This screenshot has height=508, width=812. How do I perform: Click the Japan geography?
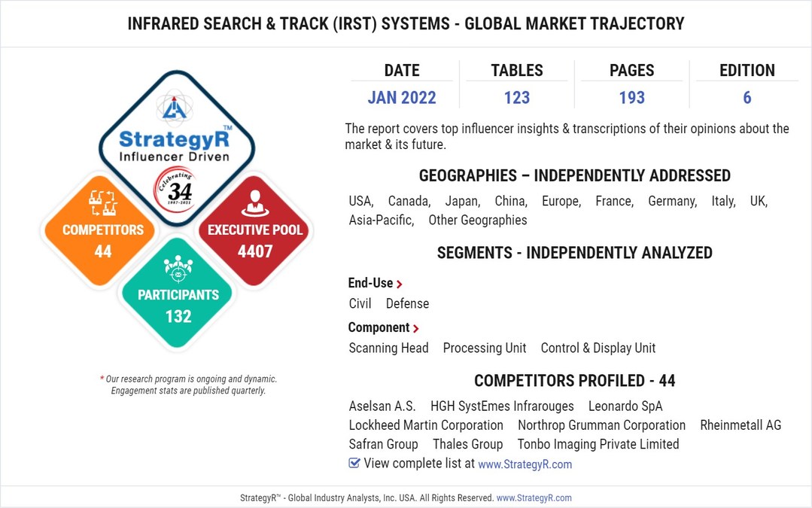pyautogui.click(x=463, y=201)
